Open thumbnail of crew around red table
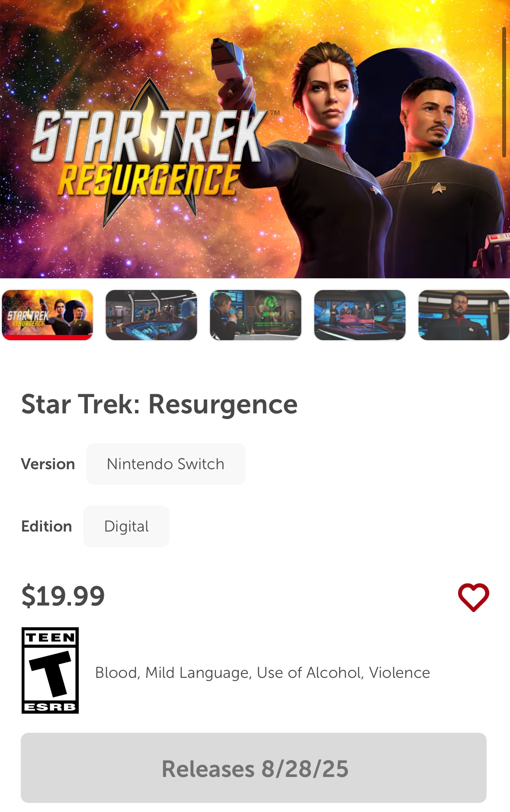Image resolution: width=510 pixels, height=812 pixels. (360, 315)
